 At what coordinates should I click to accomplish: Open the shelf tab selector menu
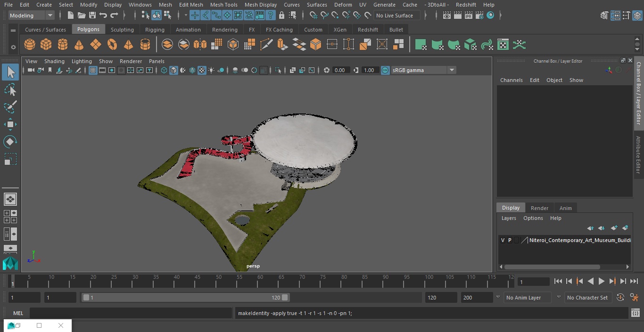coord(13,30)
